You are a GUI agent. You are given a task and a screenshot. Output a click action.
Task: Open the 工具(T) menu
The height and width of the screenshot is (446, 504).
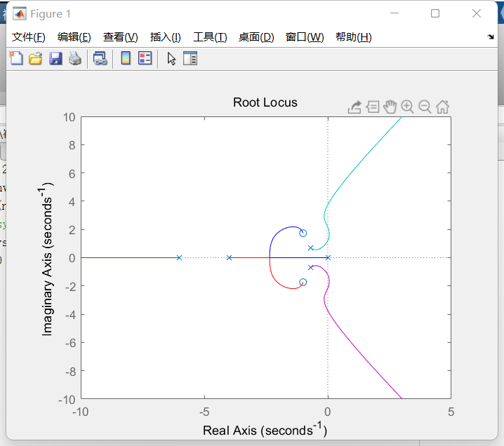point(210,37)
